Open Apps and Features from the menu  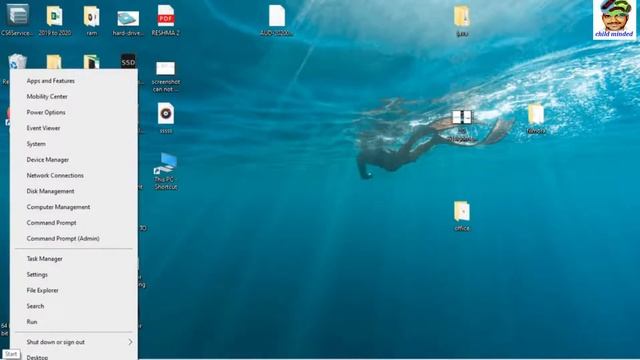(74, 81)
